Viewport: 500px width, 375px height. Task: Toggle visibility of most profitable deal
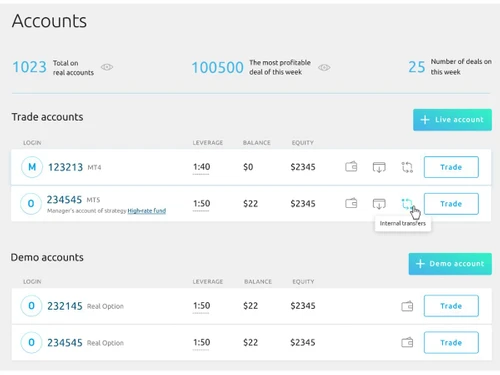point(324,68)
